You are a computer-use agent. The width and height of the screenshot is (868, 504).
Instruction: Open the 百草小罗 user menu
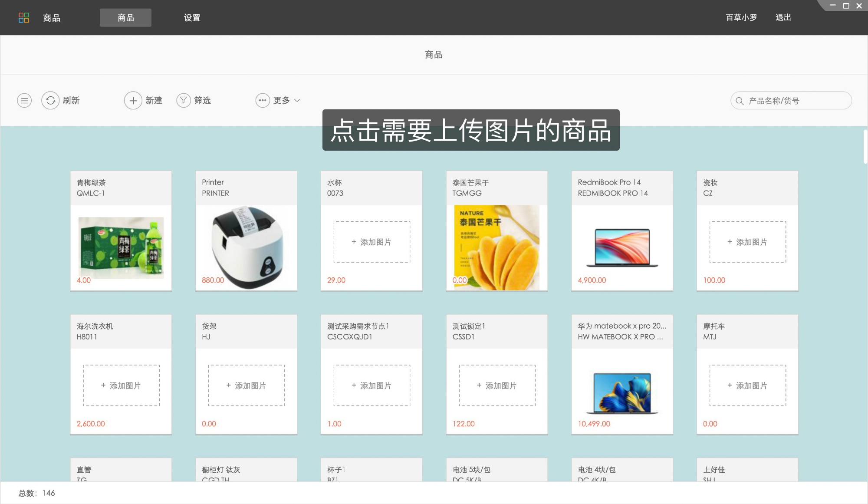740,17
